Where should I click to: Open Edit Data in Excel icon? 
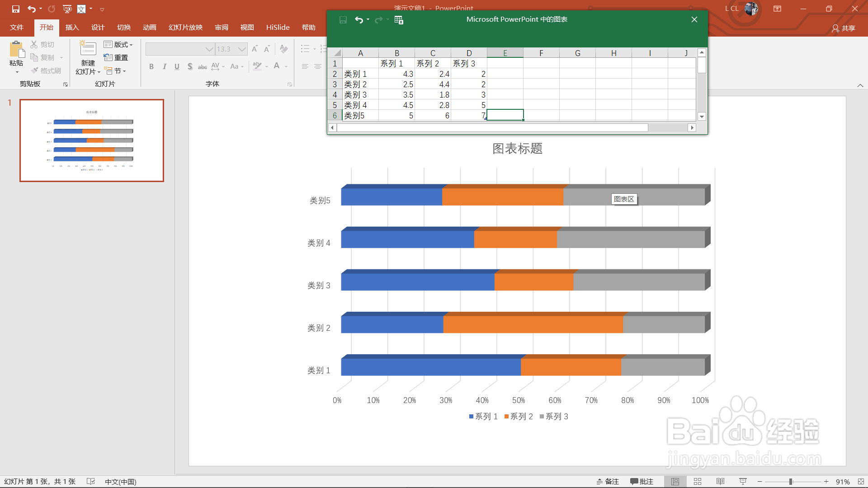399,19
